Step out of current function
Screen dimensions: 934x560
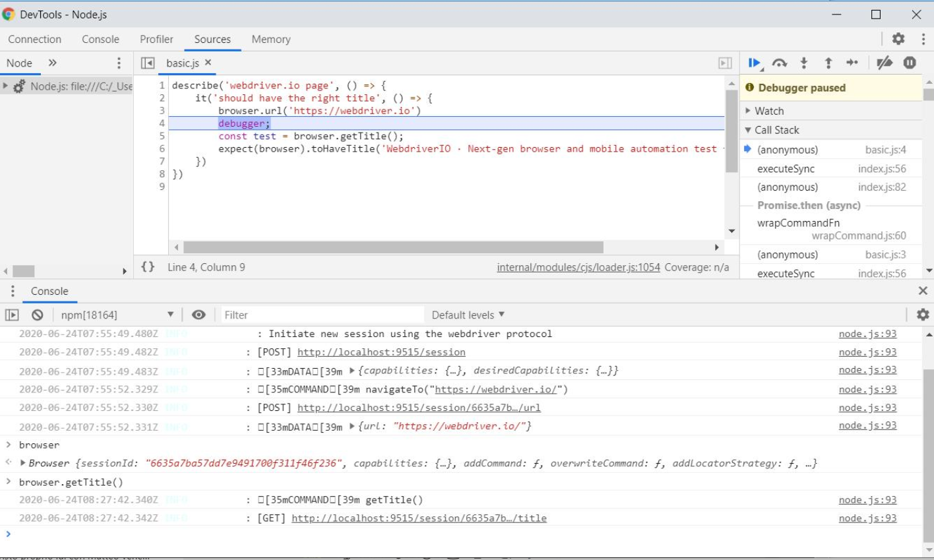(x=828, y=63)
